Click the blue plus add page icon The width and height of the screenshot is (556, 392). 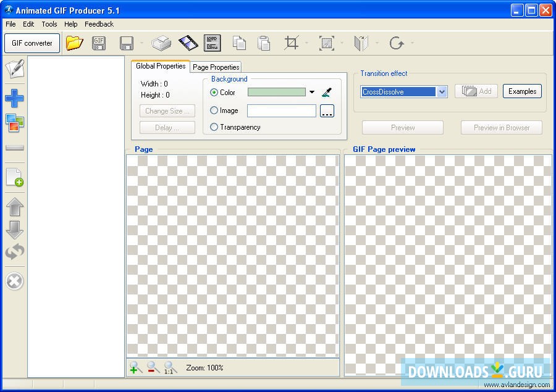coord(15,98)
